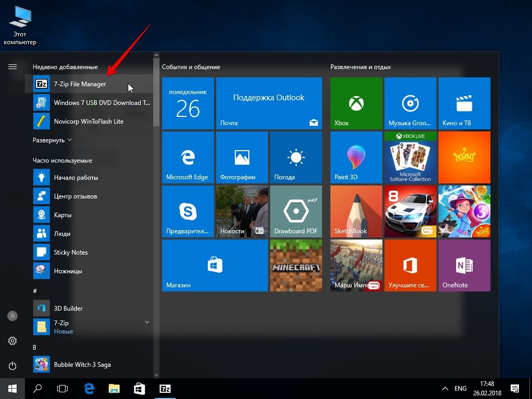Click the B letter group header
This screenshot has width=532, height=399.
(x=35, y=347)
